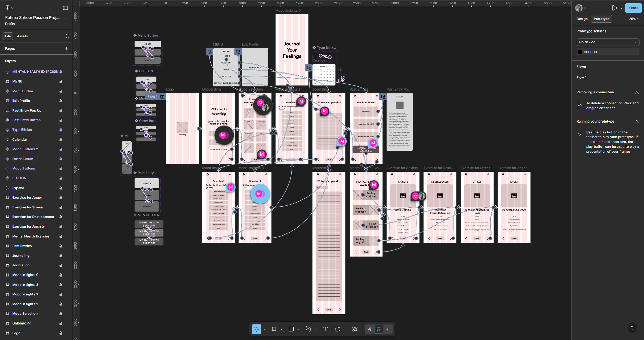644x340 pixels.
Task: Select the Move tool in bottom toolbar
Action: coord(257,329)
